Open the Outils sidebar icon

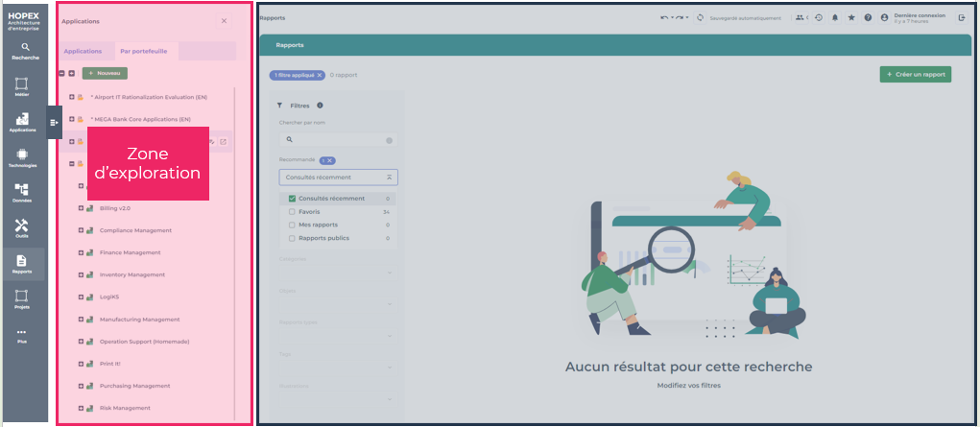coord(22,227)
